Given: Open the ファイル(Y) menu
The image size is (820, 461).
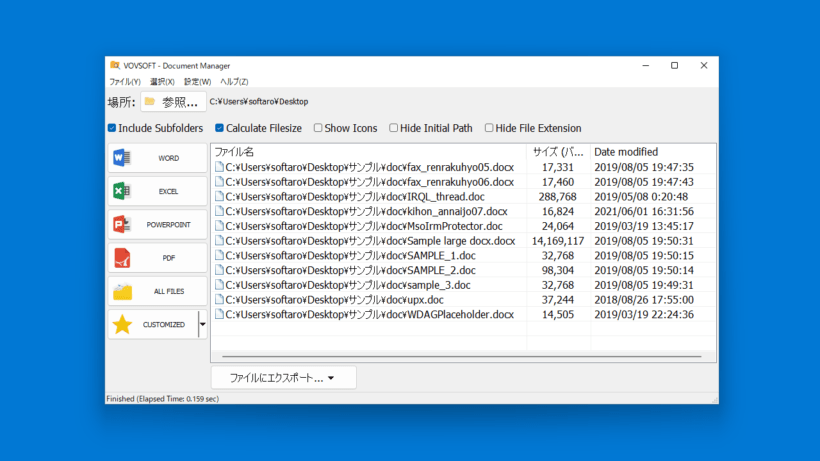Looking at the screenshot, I should click(124, 82).
